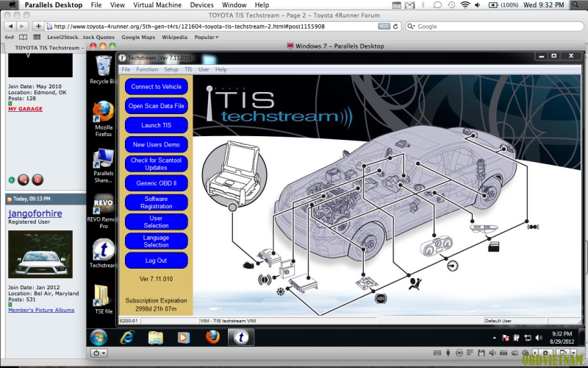Open the Parallels power dropdown
Image resolution: width=588 pixels, height=368 pixels.
pos(99,353)
